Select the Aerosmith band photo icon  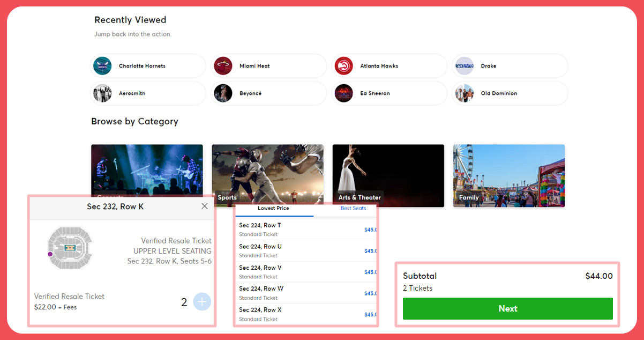(102, 93)
